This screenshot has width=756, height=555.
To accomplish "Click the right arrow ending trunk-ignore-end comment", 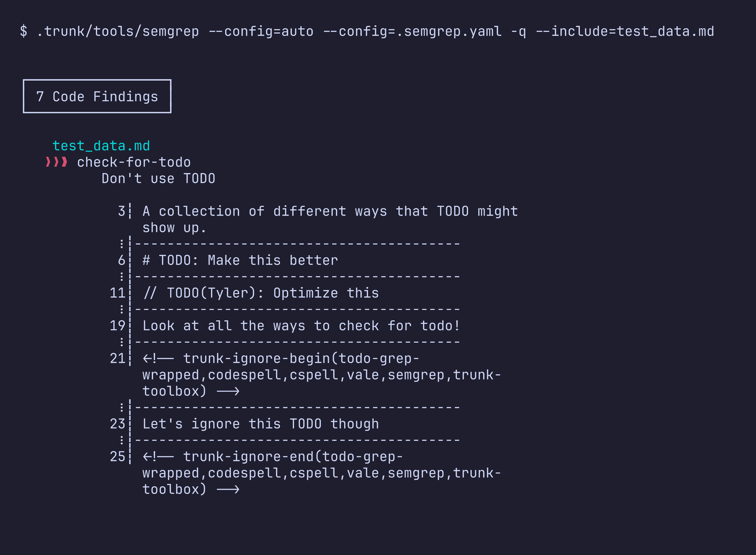I will click(228, 490).
